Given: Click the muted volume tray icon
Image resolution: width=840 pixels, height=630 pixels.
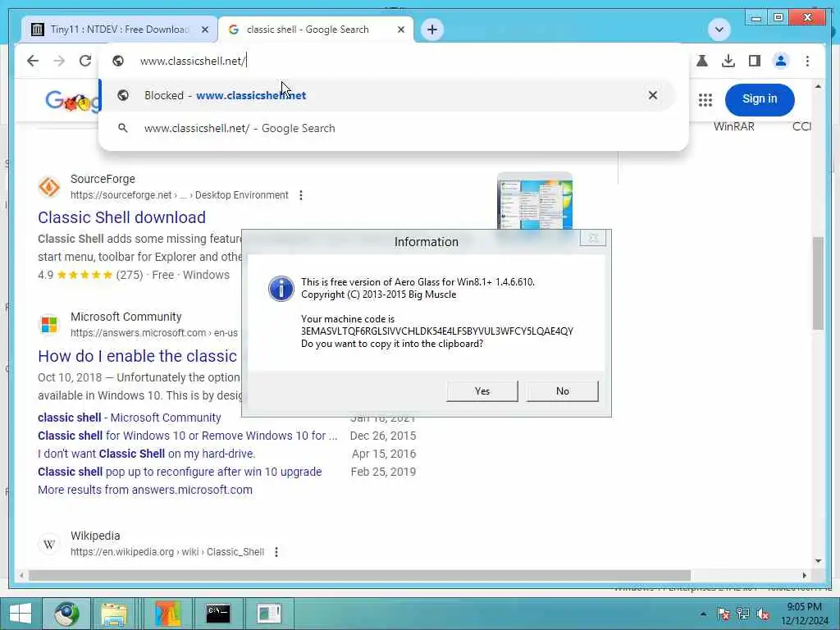Looking at the screenshot, I should (x=763, y=614).
